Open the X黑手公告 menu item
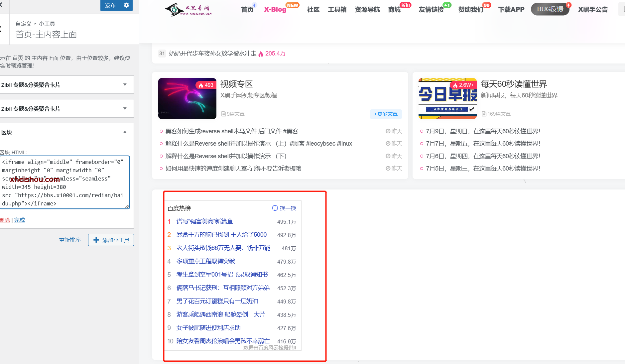Viewport: 625px width, 364px height. coord(593,9)
